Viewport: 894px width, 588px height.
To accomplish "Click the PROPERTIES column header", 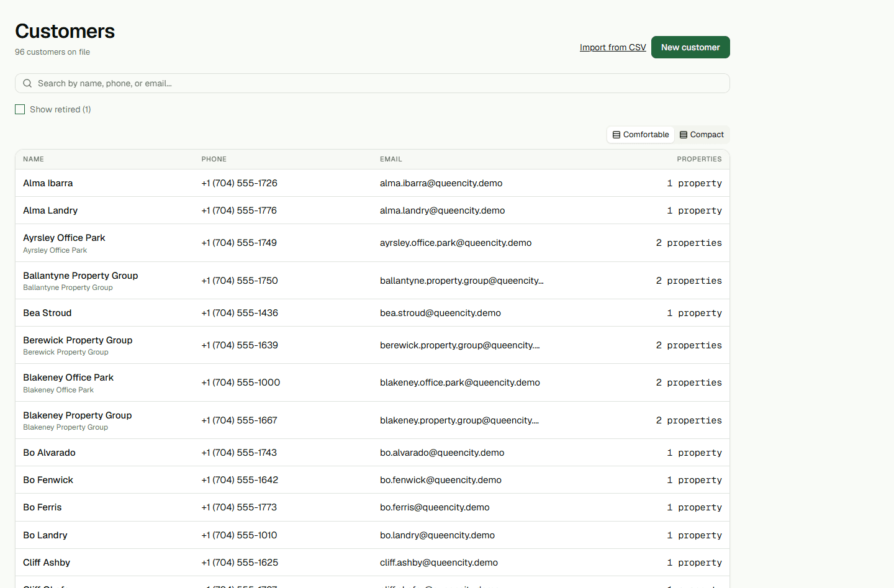I will (699, 159).
